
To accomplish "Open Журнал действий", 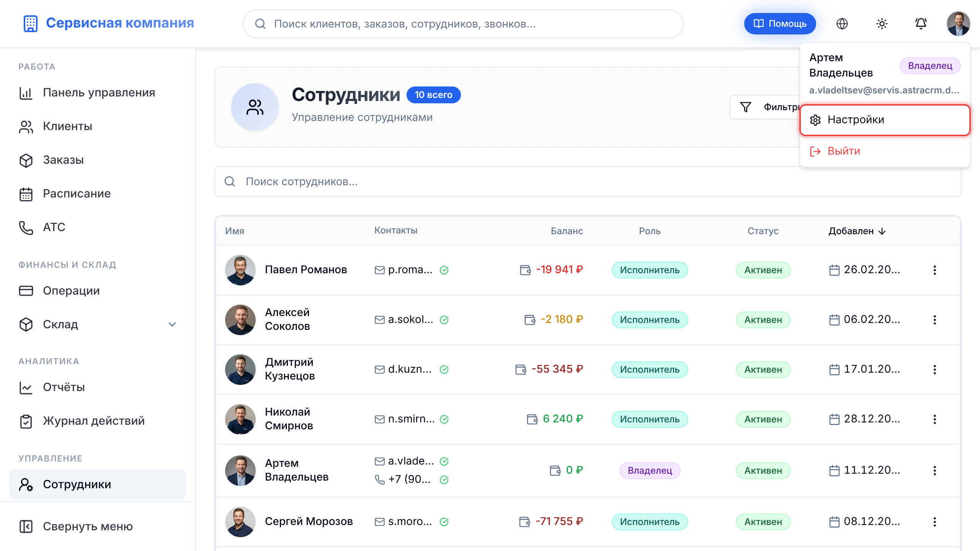I will point(98,421).
